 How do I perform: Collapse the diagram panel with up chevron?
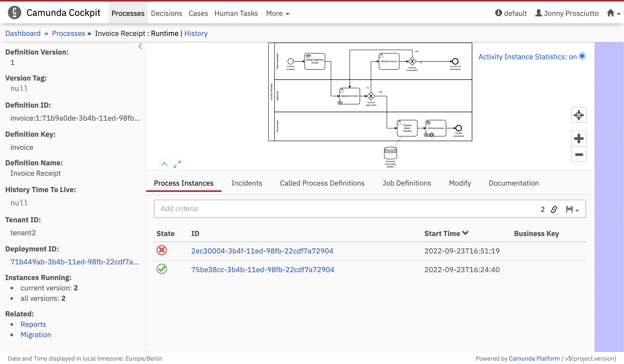click(164, 164)
